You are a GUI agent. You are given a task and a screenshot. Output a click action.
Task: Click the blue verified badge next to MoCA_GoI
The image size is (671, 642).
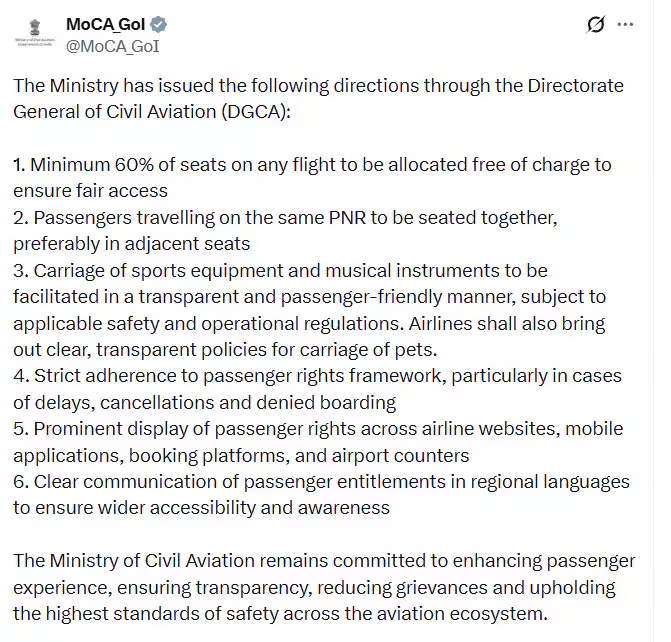pyautogui.click(x=159, y=25)
